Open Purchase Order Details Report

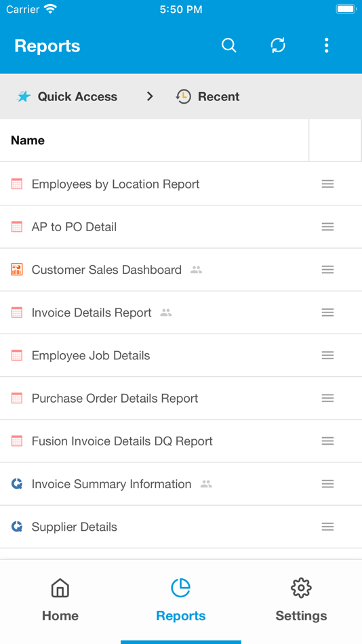click(x=115, y=398)
